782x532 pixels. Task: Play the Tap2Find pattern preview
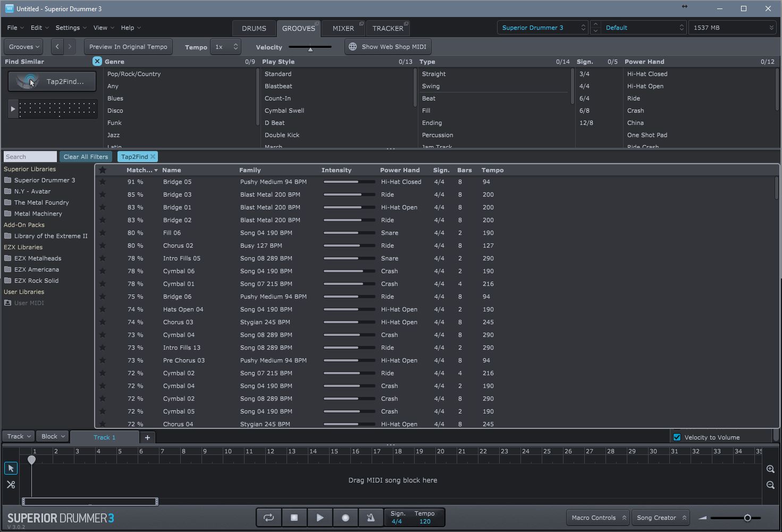click(x=13, y=109)
